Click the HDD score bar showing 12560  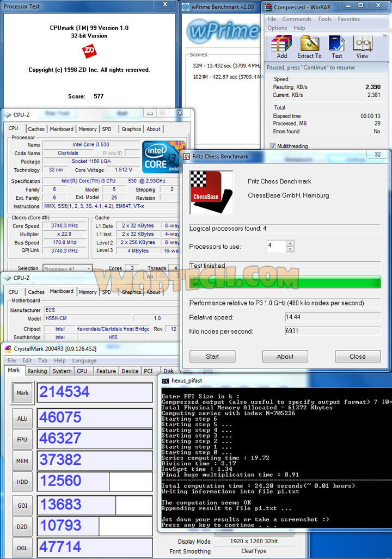click(x=95, y=482)
